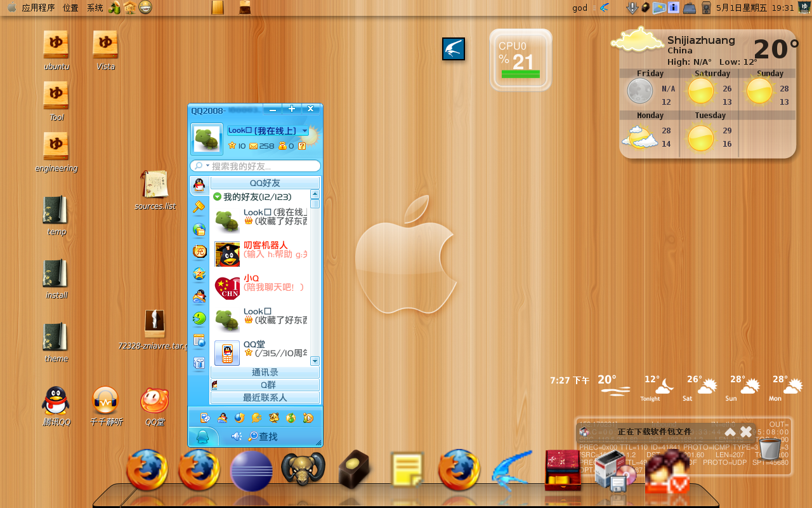Open the QQ main menu penguin button
This screenshot has width=812, height=508.
(203, 436)
